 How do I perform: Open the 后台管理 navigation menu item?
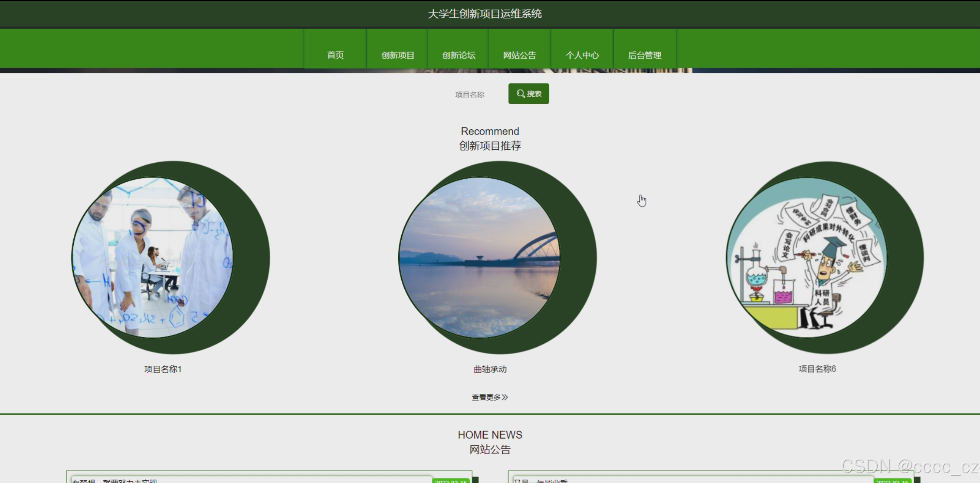(645, 55)
